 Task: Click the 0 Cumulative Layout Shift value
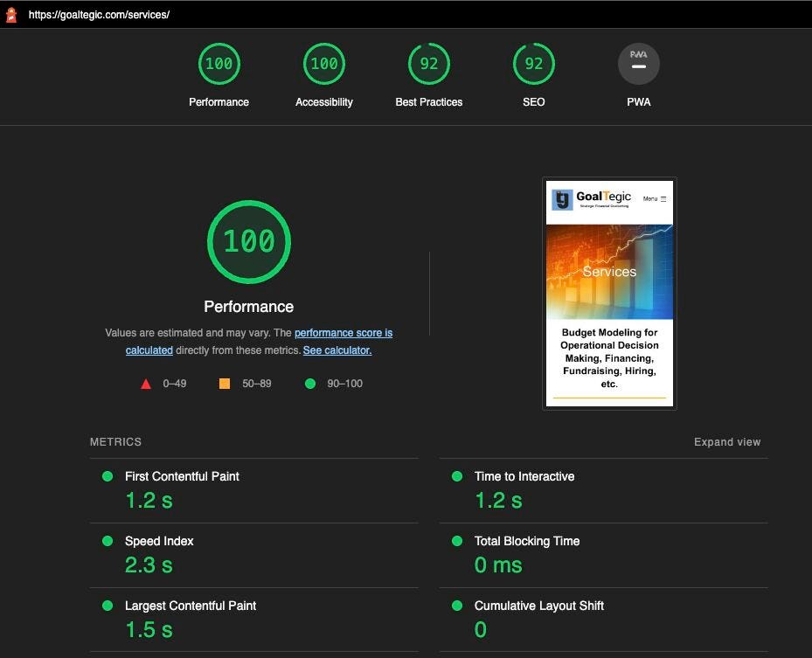click(481, 630)
